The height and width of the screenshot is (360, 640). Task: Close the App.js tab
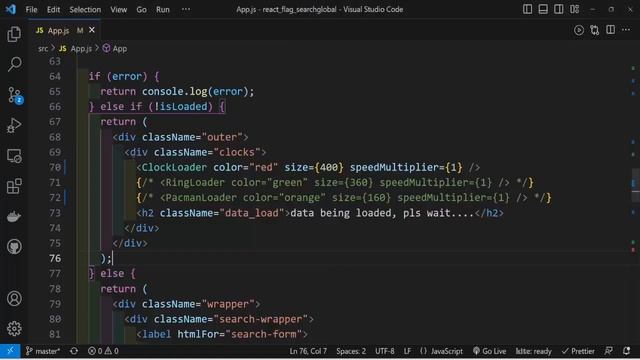tap(92, 30)
